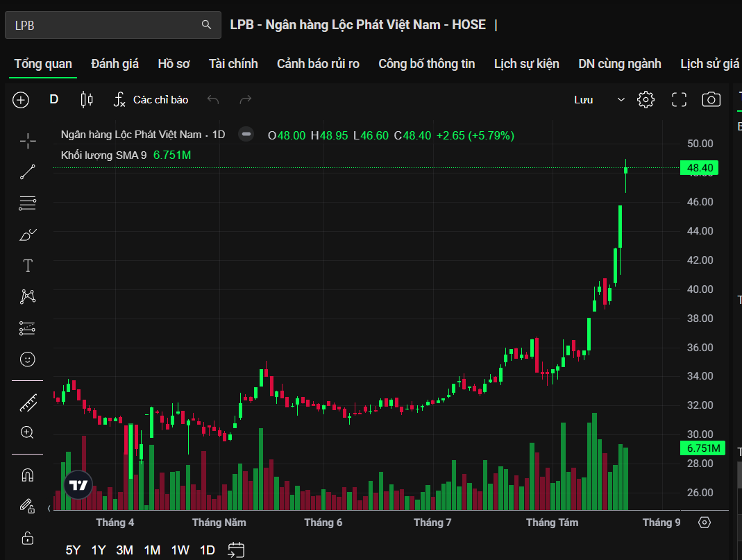This screenshot has height=560, width=742.
Task: Open the Hồ sơ tab
Action: (174, 64)
